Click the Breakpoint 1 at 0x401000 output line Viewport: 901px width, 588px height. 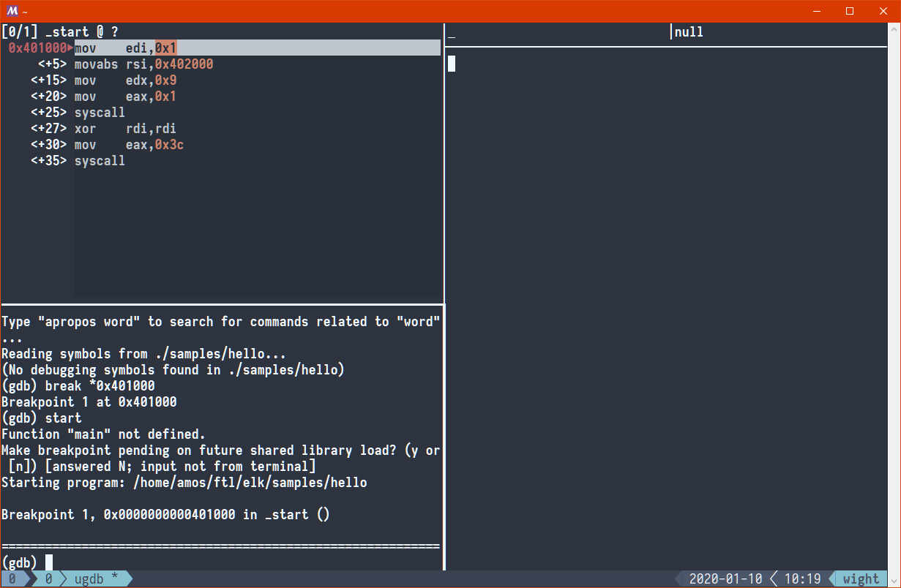tap(89, 402)
